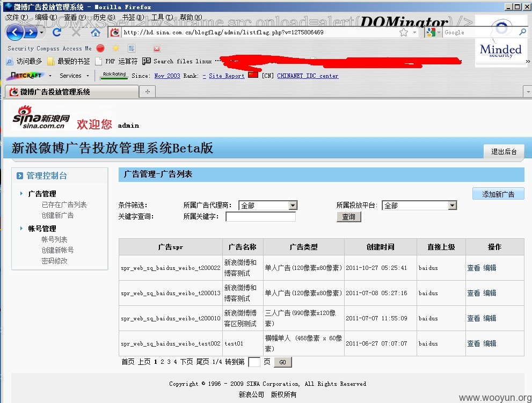Click the China flag icon in Netcraft bar
532x403 pixels.
253,75
